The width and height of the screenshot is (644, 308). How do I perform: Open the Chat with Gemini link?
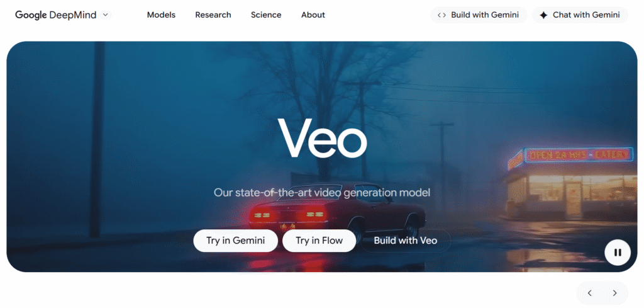[x=580, y=15]
